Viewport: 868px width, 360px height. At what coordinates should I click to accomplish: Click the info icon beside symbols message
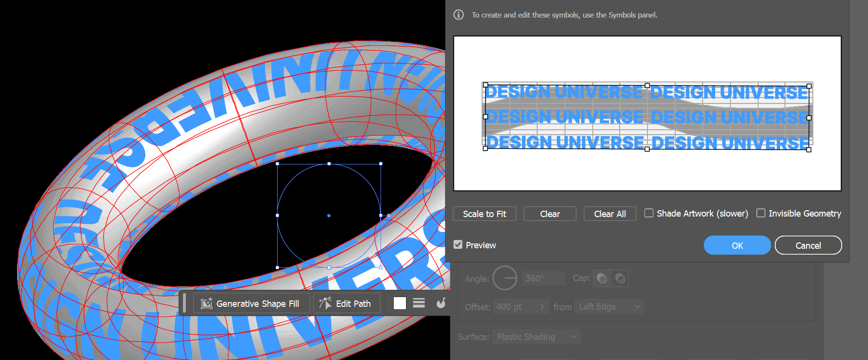tap(459, 15)
